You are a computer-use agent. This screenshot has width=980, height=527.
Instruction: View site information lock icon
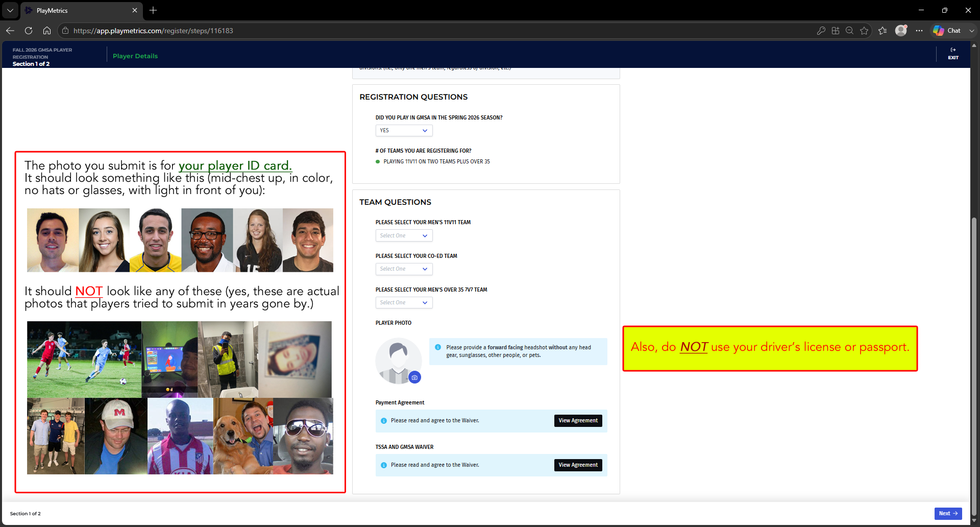point(65,31)
